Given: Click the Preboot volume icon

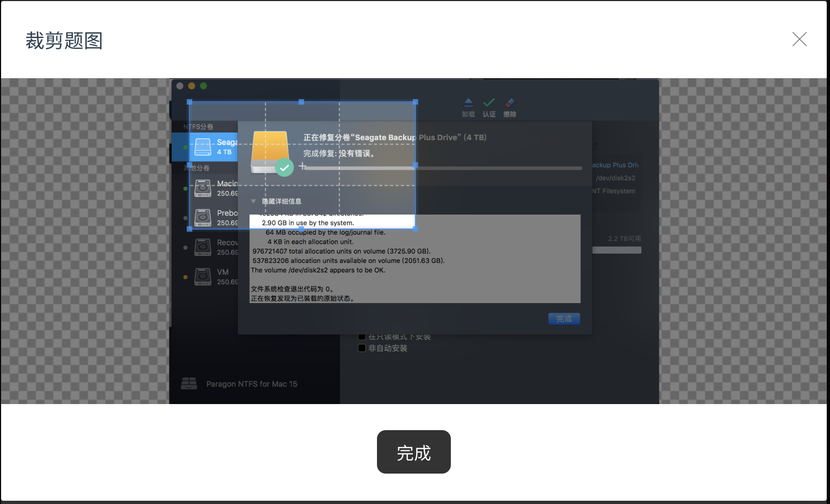Looking at the screenshot, I should click(202, 217).
